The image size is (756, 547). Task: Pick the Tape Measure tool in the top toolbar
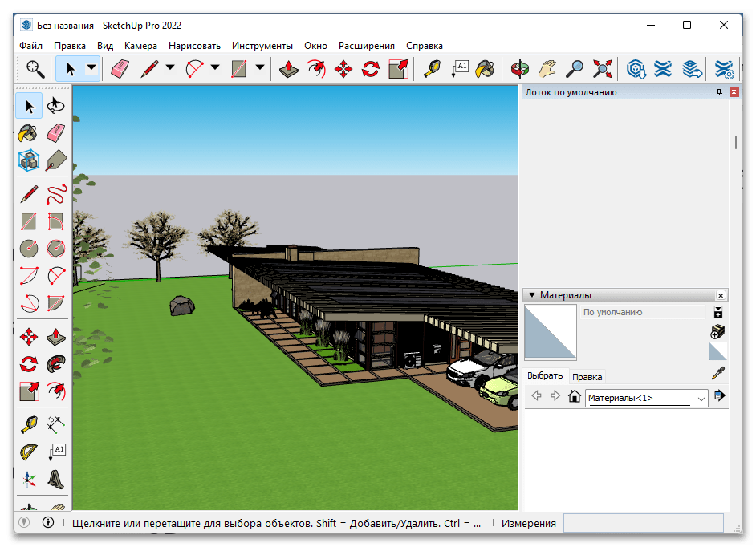(x=433, y=69)
